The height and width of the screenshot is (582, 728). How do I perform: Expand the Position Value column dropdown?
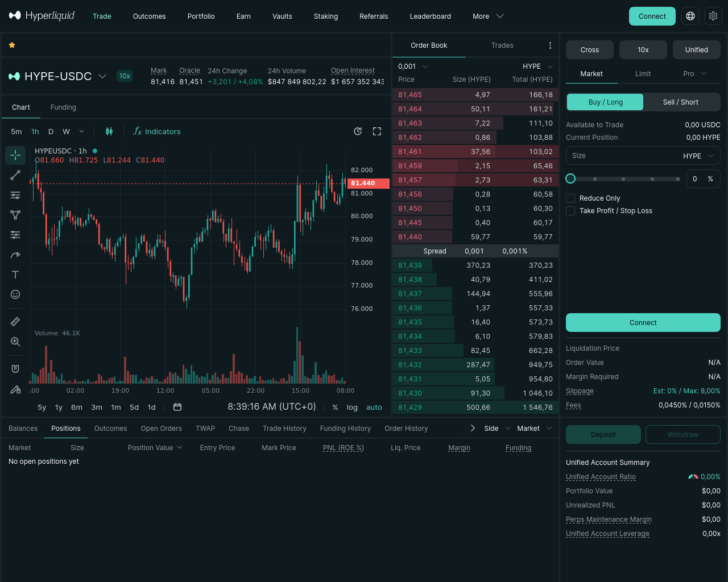point(155,448)
